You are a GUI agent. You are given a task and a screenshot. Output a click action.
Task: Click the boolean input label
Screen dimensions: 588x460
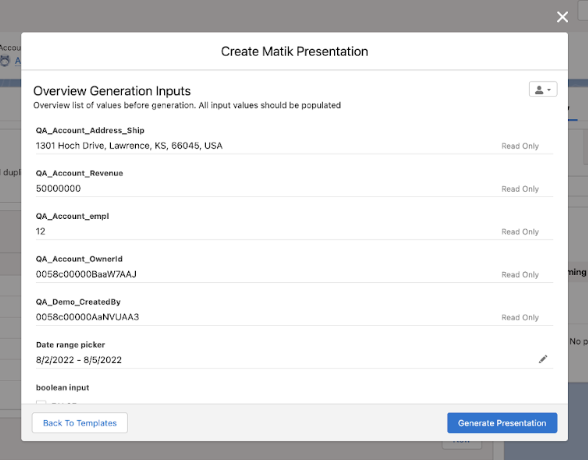pyautogui.click(x=63, y=387)
